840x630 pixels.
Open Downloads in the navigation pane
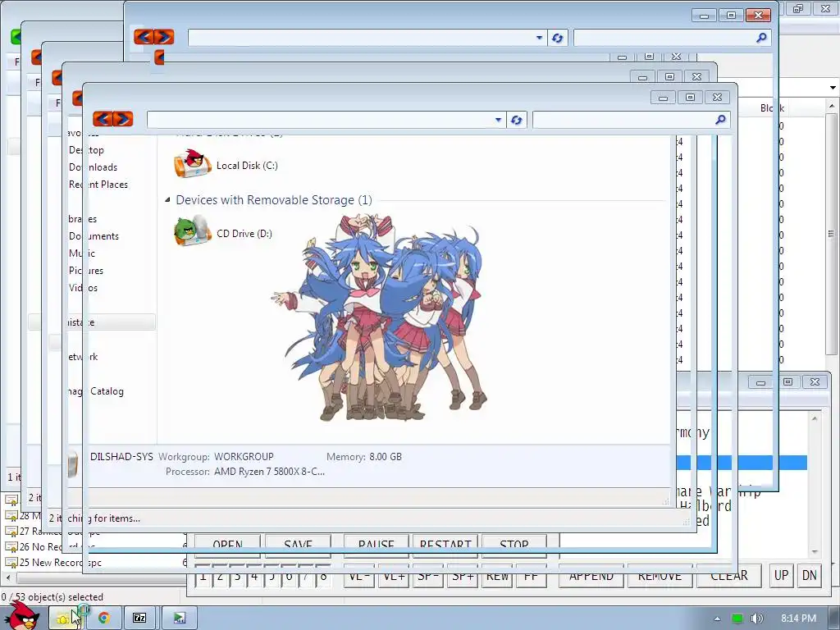(93, 167)
